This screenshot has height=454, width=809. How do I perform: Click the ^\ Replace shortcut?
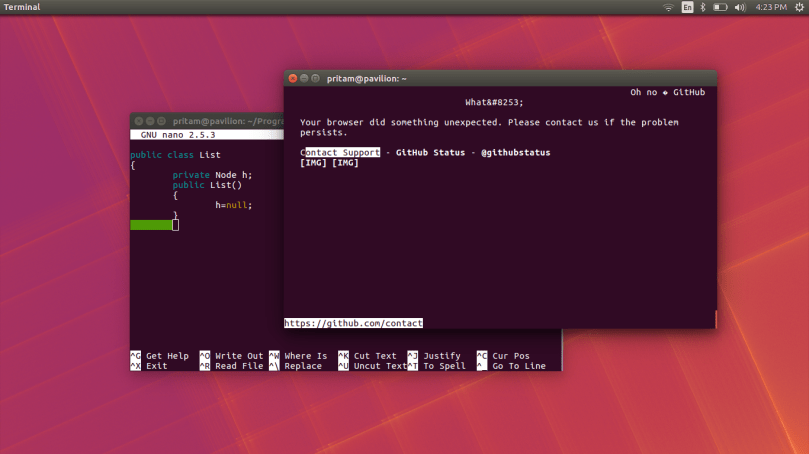295,366
